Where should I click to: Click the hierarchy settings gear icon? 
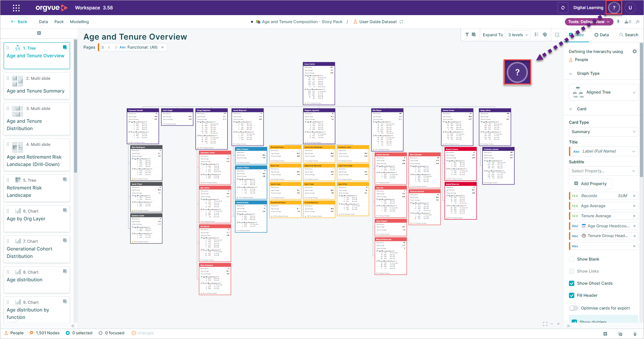click(634, 51)
